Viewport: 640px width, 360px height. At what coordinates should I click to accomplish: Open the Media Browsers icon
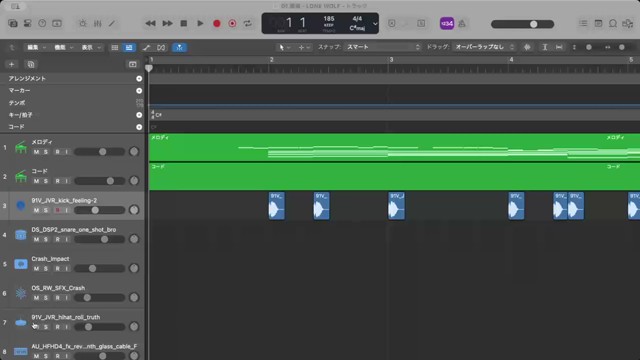[628, 24]
